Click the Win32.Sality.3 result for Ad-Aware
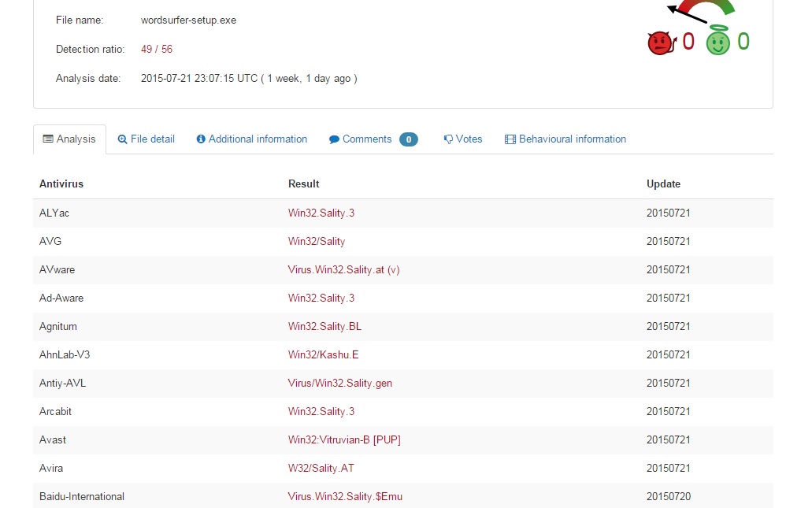Screen dimensions: 812x508 321,298
